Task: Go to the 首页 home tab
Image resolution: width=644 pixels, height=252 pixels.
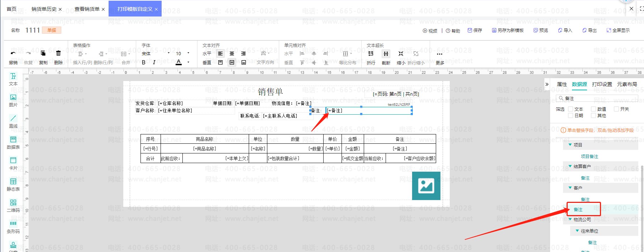Action: (x=11, y=9)
